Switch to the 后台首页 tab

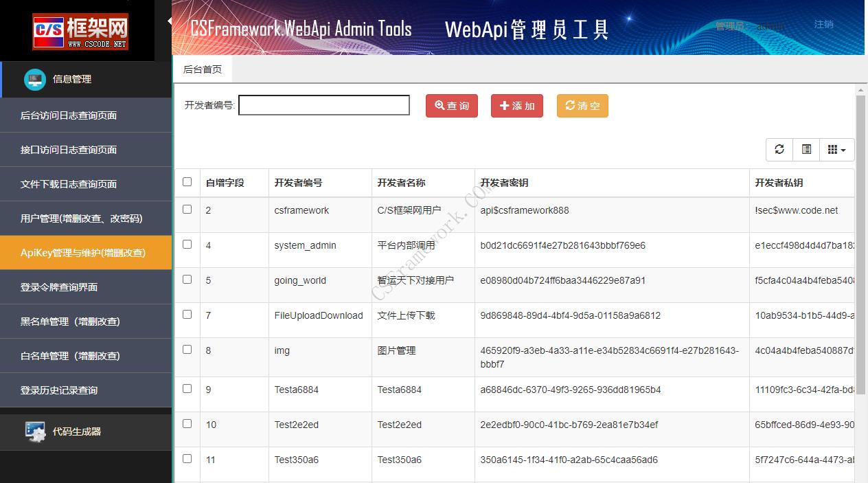click(x=203, y=69)
